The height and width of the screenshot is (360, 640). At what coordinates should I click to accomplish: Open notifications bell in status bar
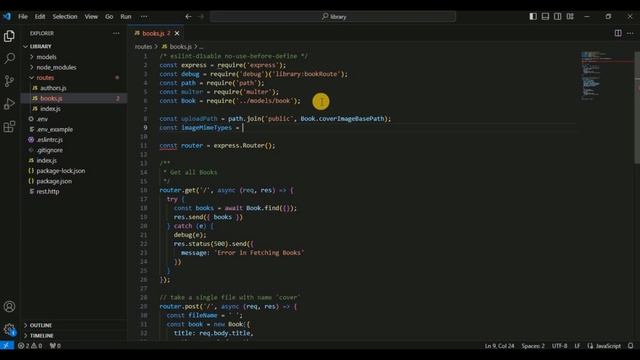tap(631, 346)
